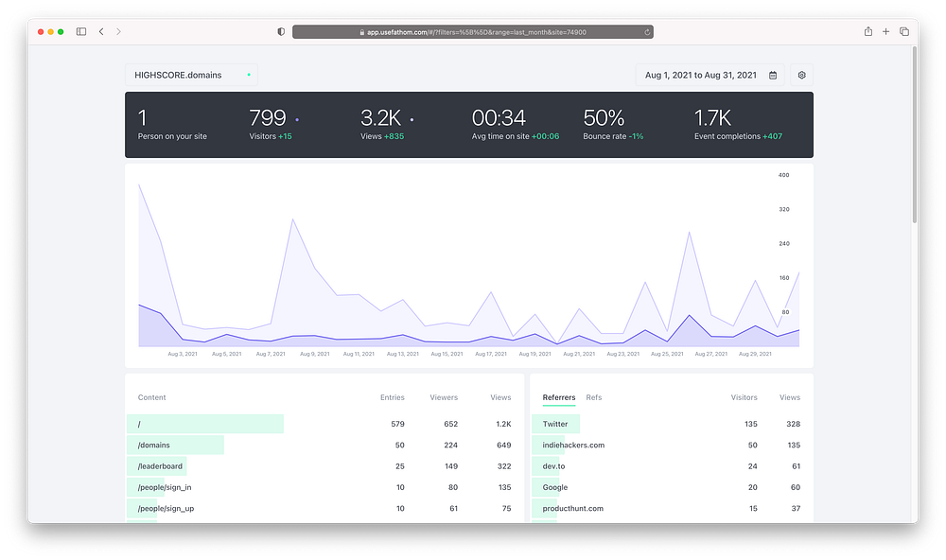This screenshot has height=560, width=946.
Task: Click the Safari share icon
Action: point(868,31)
